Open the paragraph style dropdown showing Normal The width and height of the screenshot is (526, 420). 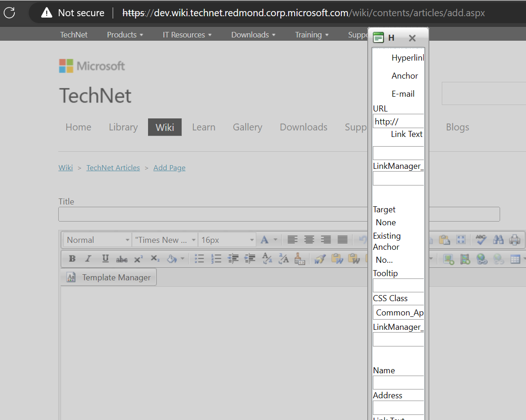(96, 240)
